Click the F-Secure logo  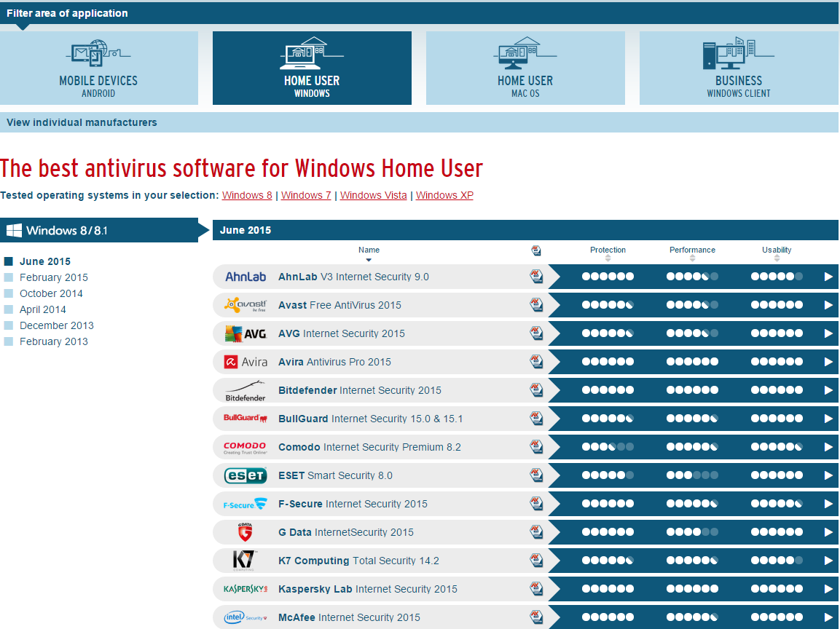pos(245,505)
